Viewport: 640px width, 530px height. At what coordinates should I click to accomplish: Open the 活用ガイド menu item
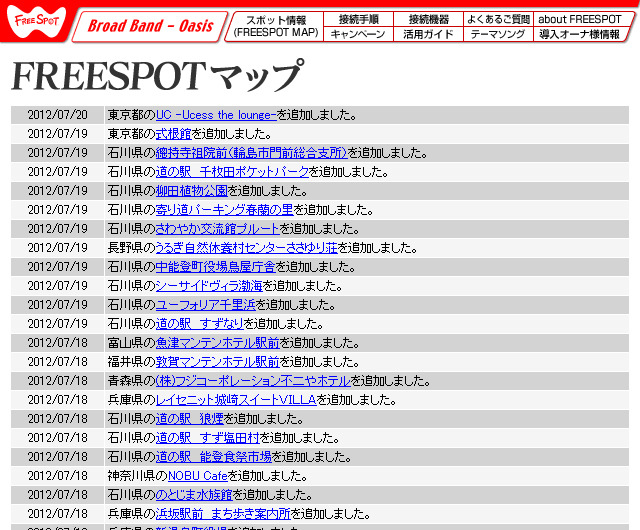click(428, 34)
